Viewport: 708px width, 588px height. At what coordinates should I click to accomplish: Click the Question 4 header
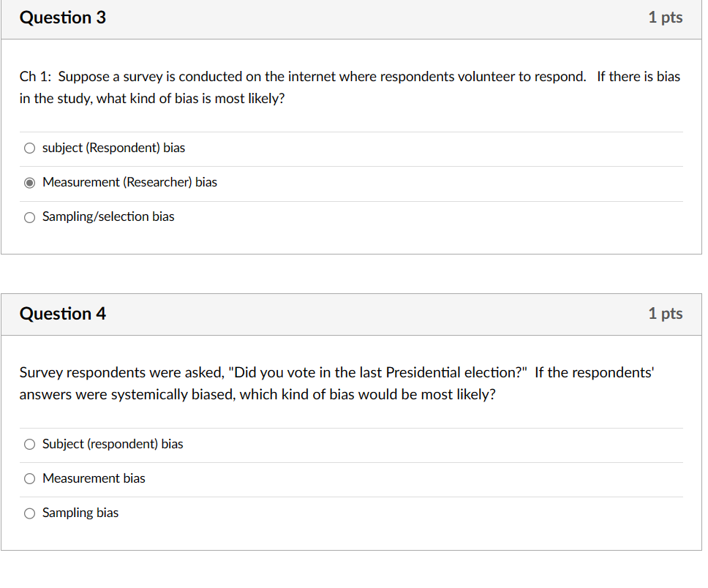pyautogui.click(x=63, y=313)
